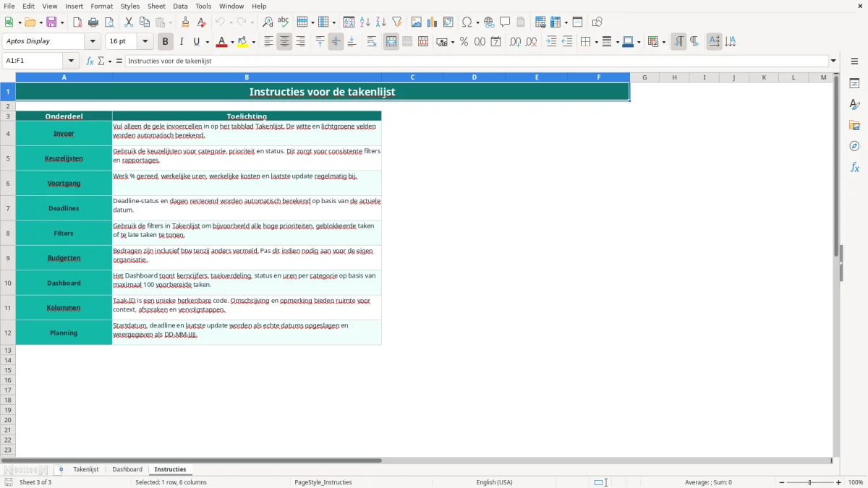Insert an image using the toolbar icon
The image size is (868, 488).
coord(417,22)
